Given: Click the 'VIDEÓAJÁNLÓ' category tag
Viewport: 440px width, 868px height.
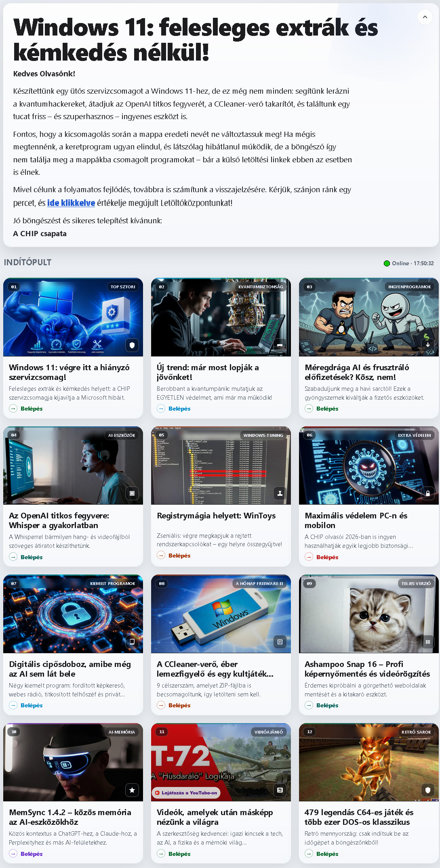Looking at the screenshot, I should pos(269,732).
